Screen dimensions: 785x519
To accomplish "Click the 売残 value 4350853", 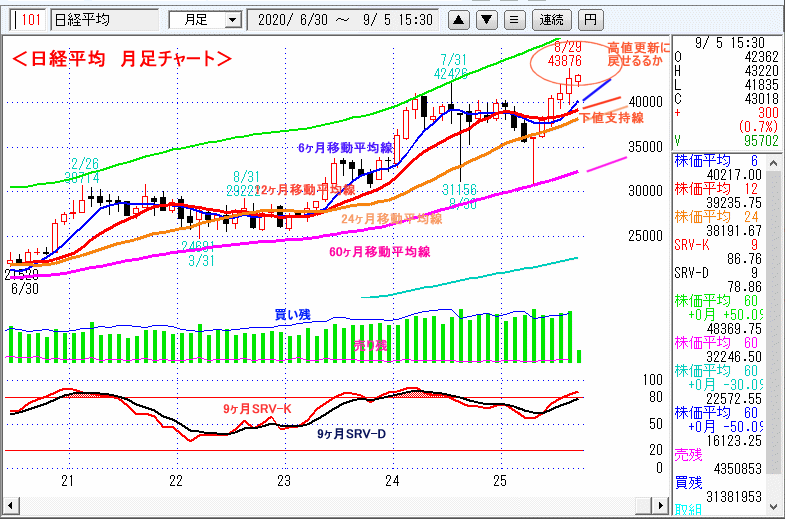I will tap(737, 469).
